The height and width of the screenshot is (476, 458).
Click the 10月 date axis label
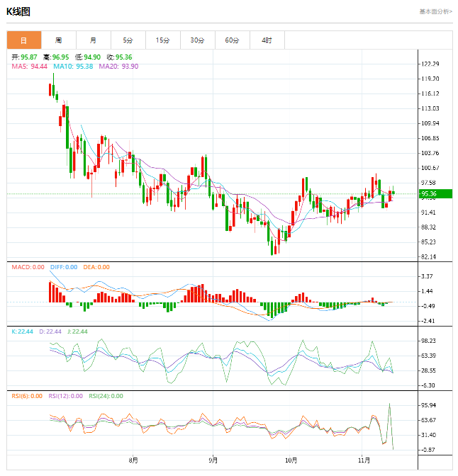[x=291, y=460]
